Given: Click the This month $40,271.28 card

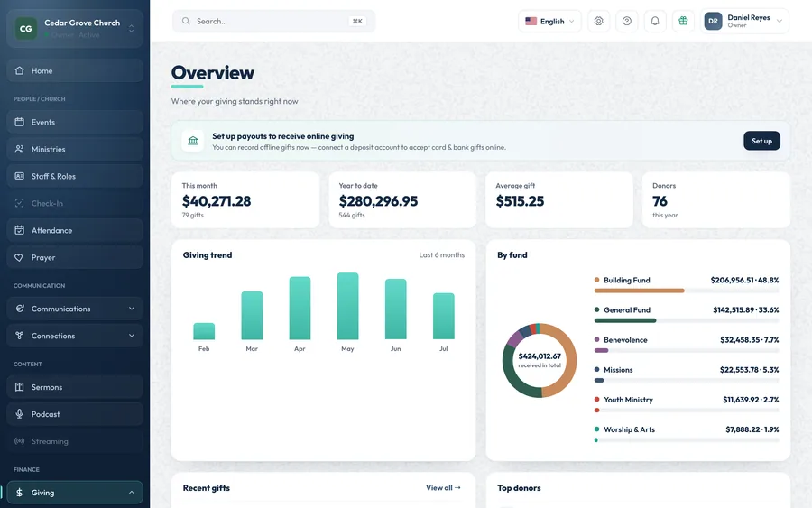Looking at the screenshot, I should [245, 200].
